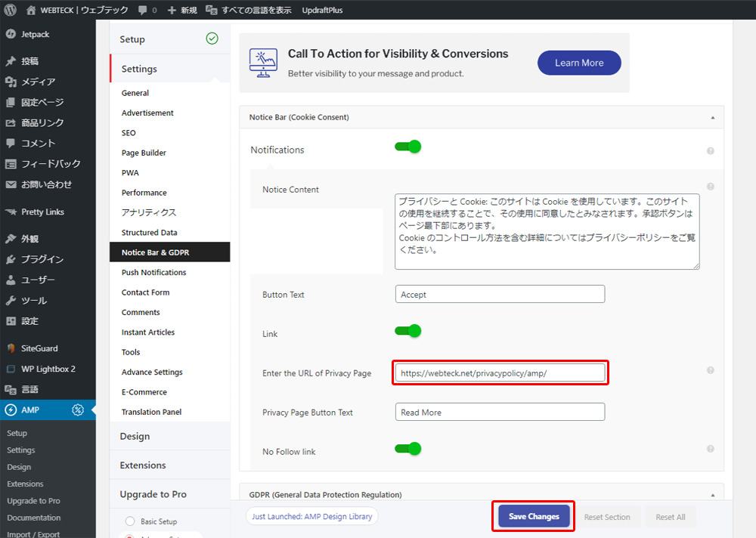The image size is (756, 538).
Task: Click the AMP lightning bolt icon
Action: click(11, 410)
